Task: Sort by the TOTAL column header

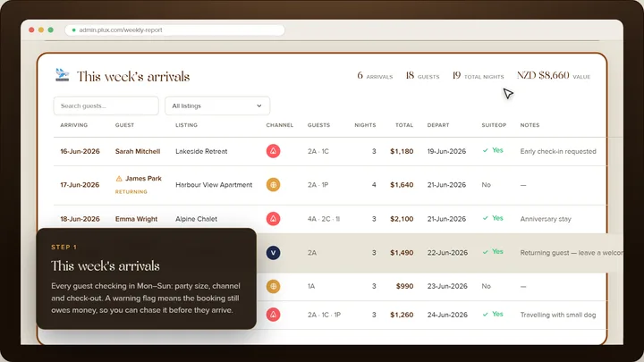Action: [404, 125]
